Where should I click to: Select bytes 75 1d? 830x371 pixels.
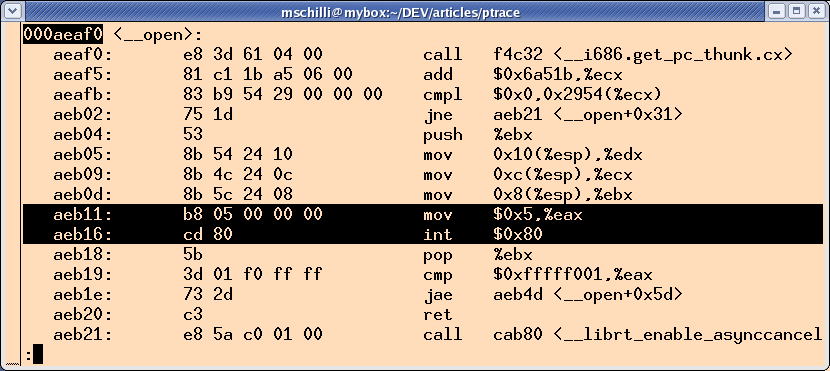[208, 114]
